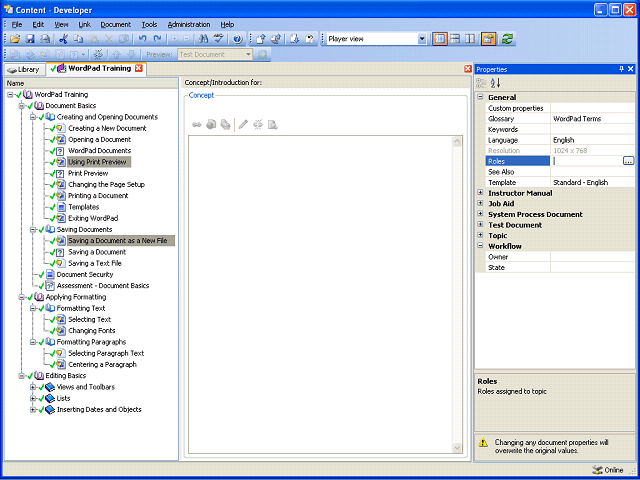The width and height of the screenshot is (640, 480).
Task: Run the spelling check icon
Action: (218, 39)
